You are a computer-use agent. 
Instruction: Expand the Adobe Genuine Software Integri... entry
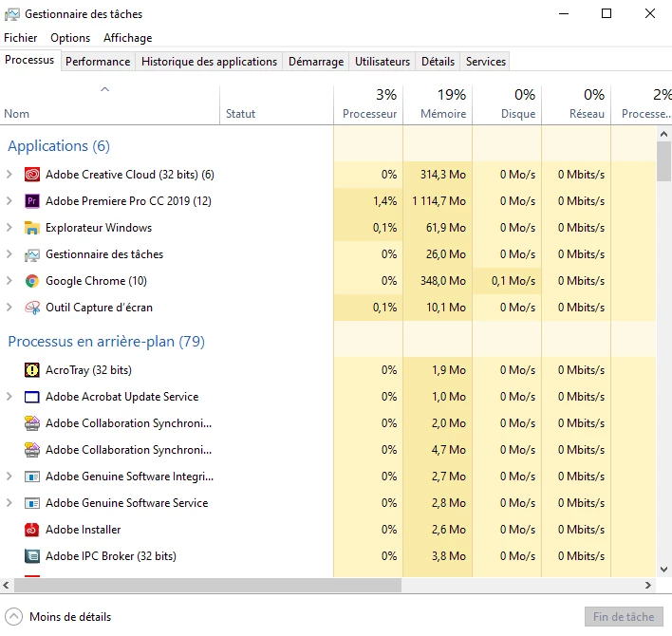click(x=9, y=477)
